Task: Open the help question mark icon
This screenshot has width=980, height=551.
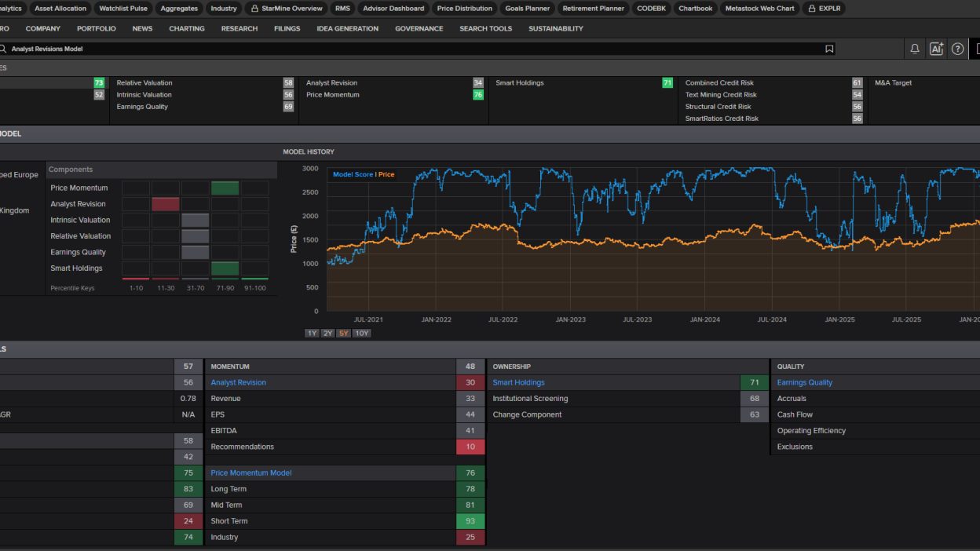Action: [957, 49]
